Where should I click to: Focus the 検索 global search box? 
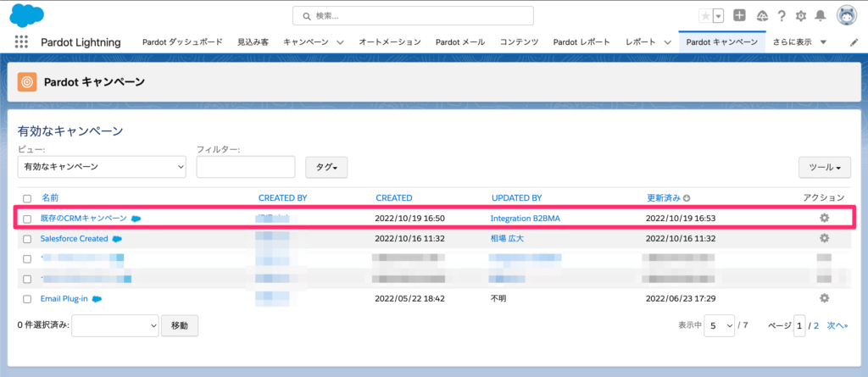(x=413, y=16)
